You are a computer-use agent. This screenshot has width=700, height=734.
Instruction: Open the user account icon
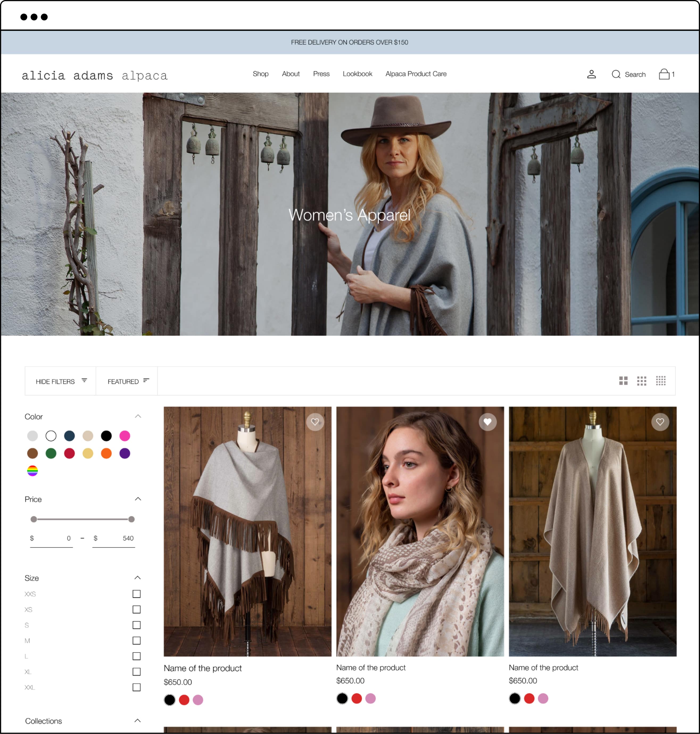pos(591,74)
